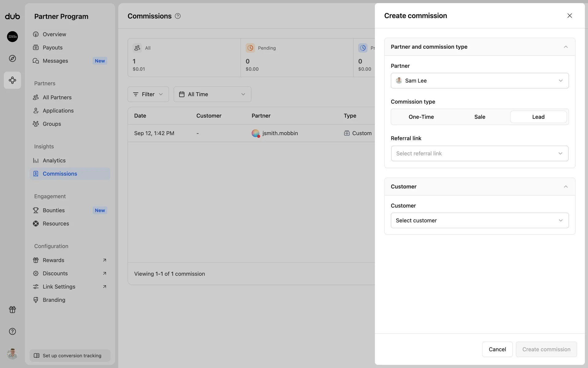Select One-Time commission type

coord(421,117)
